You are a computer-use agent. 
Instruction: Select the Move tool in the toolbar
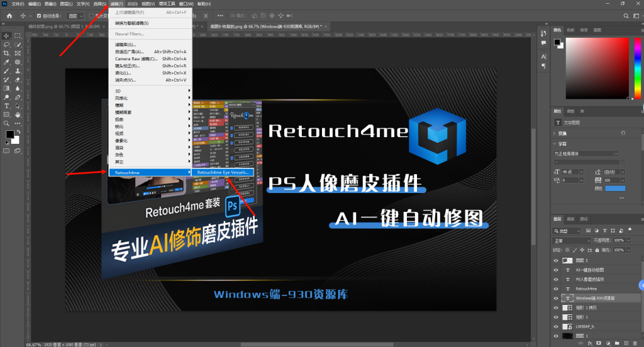tap(6, 36)
